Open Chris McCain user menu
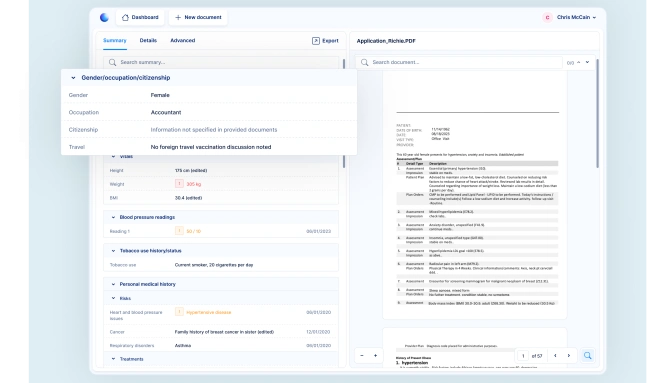This screenshot has height=383, width=652. coord(576,17)
